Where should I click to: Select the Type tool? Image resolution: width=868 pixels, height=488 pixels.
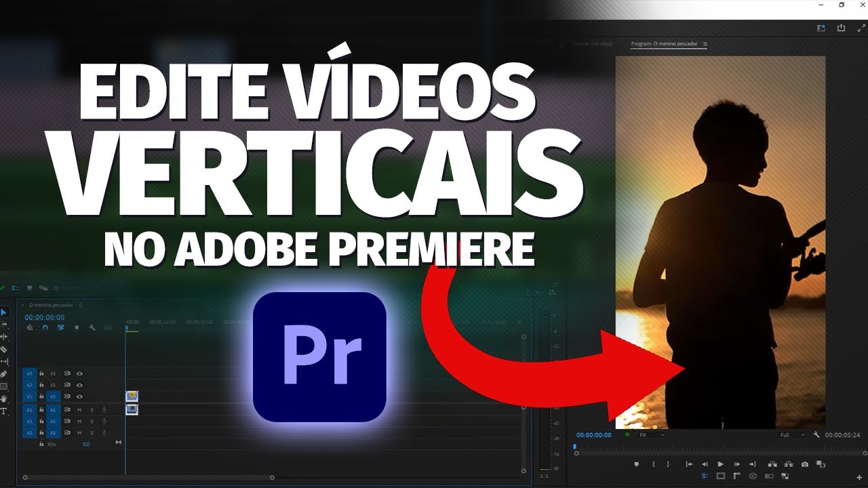[x=3, y=411]
